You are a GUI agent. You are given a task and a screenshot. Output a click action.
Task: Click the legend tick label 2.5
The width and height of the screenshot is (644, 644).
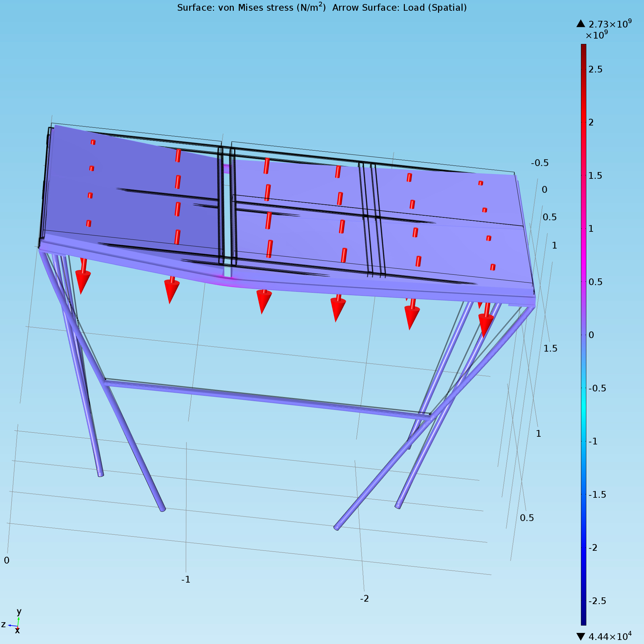point(595,69)
